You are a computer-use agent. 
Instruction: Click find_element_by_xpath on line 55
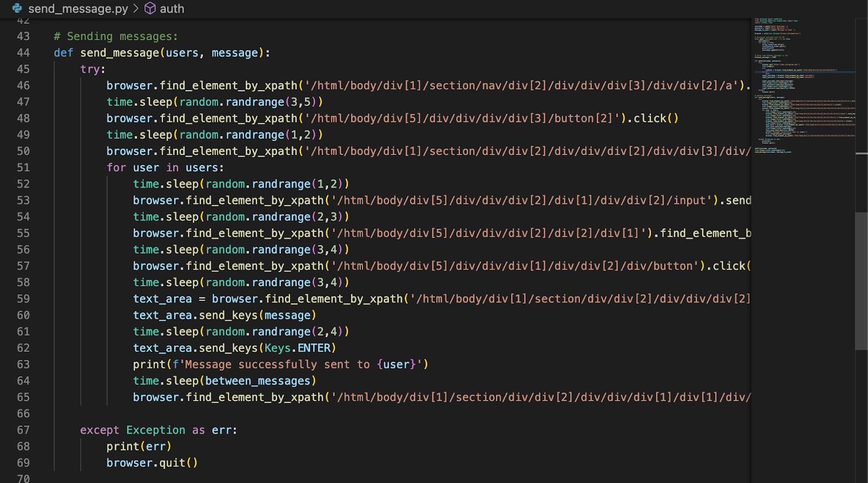[x=255, y=233]
